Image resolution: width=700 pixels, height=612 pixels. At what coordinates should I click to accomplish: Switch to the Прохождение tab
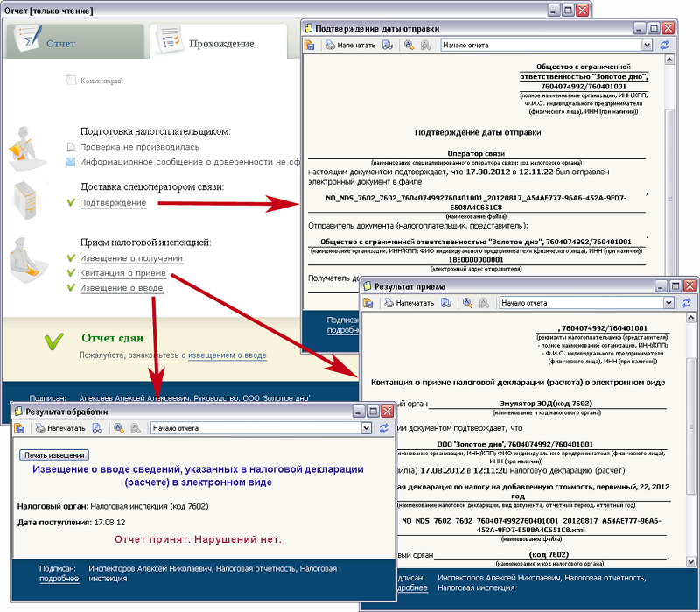pos(219,42)
